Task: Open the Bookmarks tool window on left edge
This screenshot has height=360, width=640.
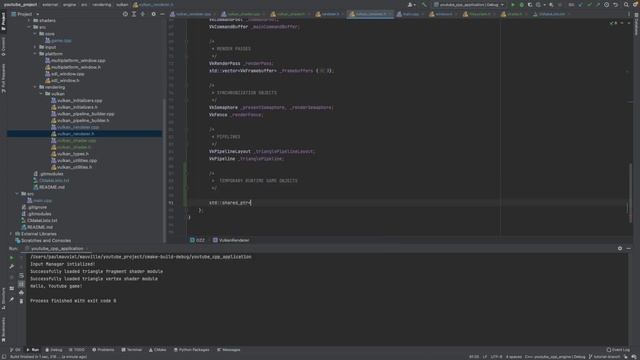Action: click(4, 330)
